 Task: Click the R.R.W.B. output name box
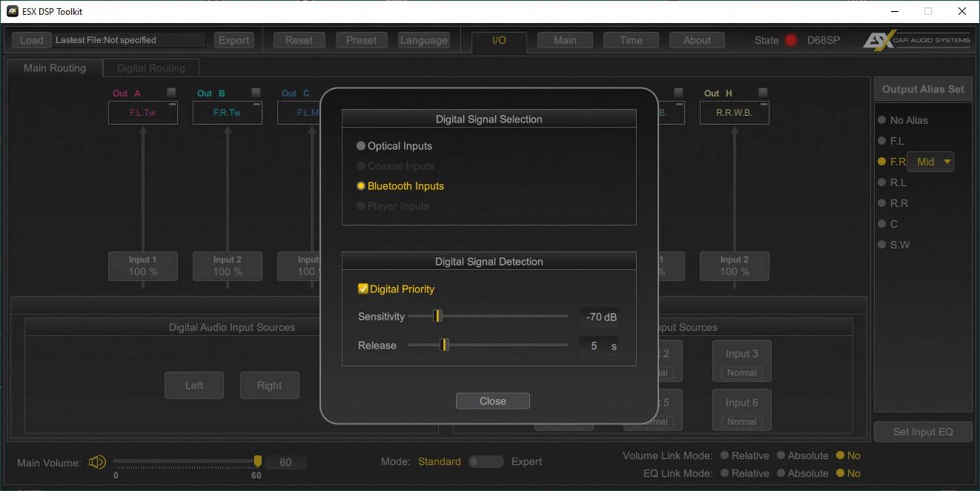734,112
